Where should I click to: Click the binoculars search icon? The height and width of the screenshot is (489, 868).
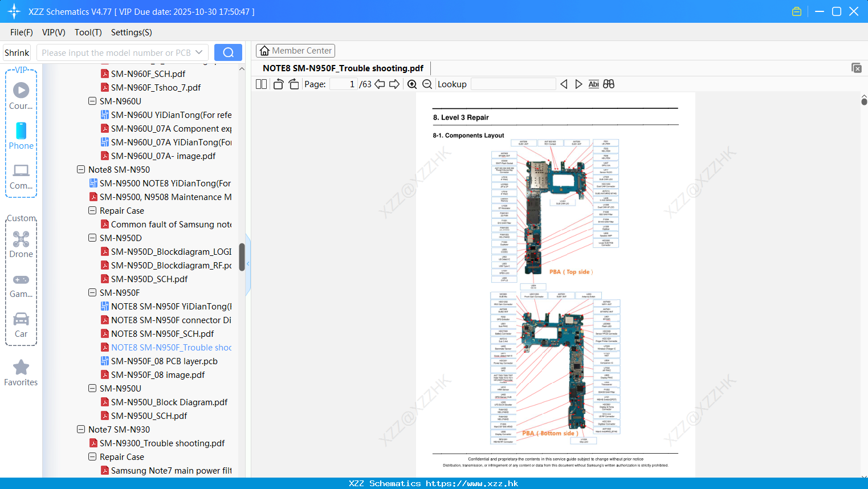tap(609, 84)
